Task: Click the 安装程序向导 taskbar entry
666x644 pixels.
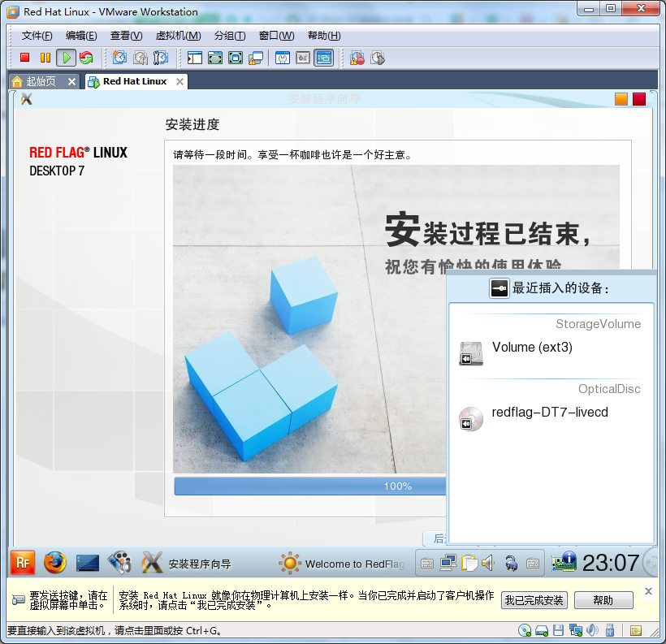Action: [x=187, y=564]
